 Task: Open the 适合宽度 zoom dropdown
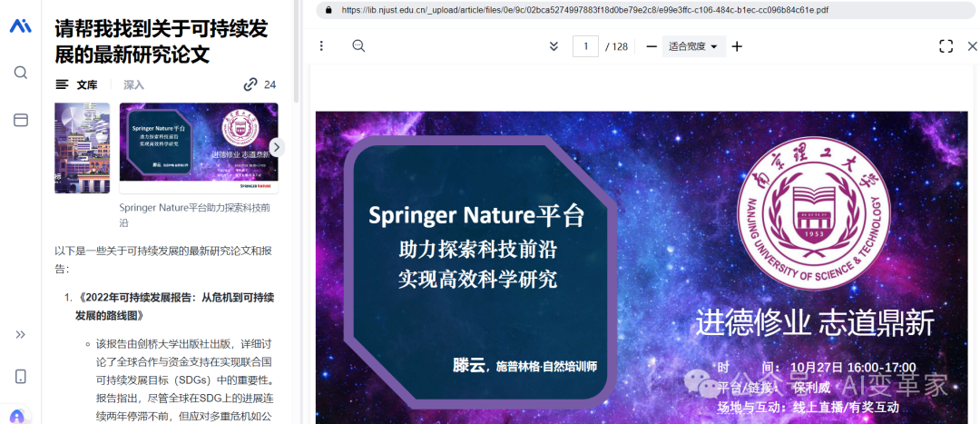click(694, 46)
